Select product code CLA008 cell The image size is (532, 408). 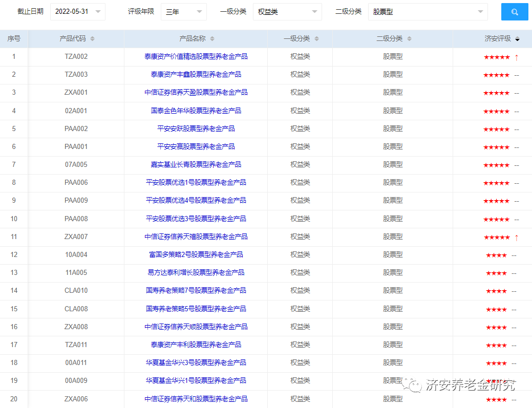pyautogui.click(x=76, y=309)
